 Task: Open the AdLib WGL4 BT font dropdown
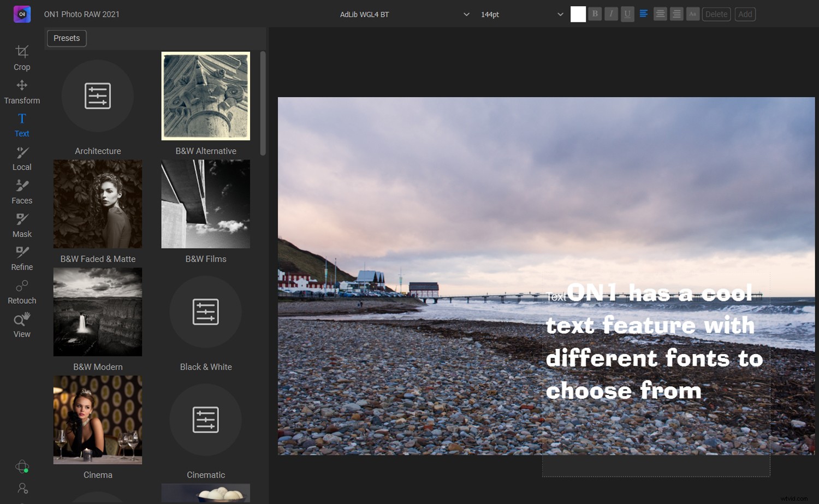pyautogui.click(x=404, y=14)
